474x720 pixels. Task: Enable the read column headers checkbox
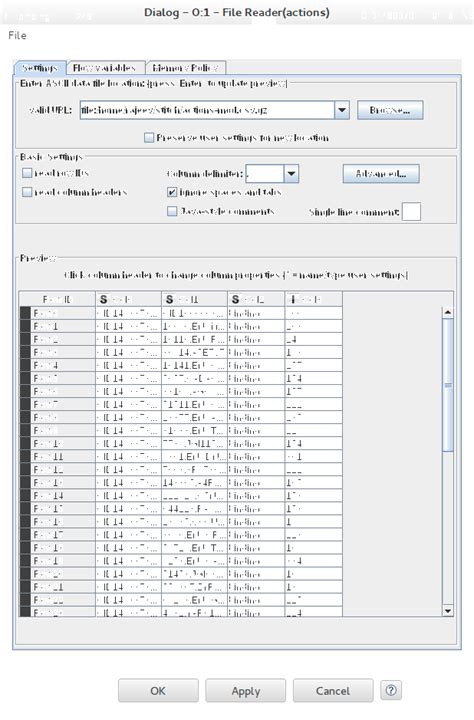[x=27, y=192]
